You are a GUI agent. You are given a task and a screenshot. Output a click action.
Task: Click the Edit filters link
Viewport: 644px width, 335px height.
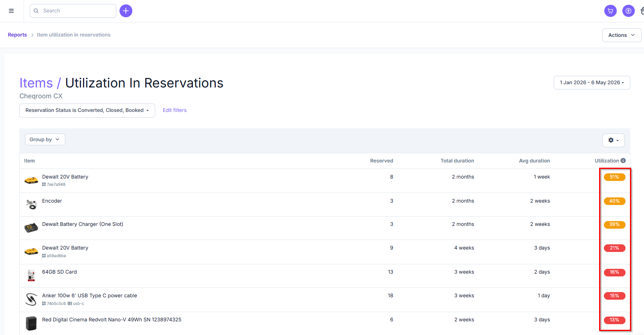tap(174, 110)
